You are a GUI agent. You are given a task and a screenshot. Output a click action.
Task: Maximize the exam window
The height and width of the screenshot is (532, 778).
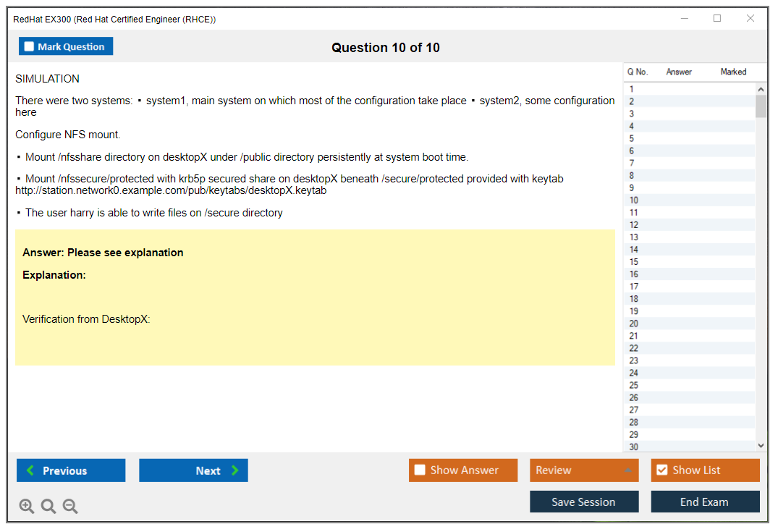coord(717,19)
